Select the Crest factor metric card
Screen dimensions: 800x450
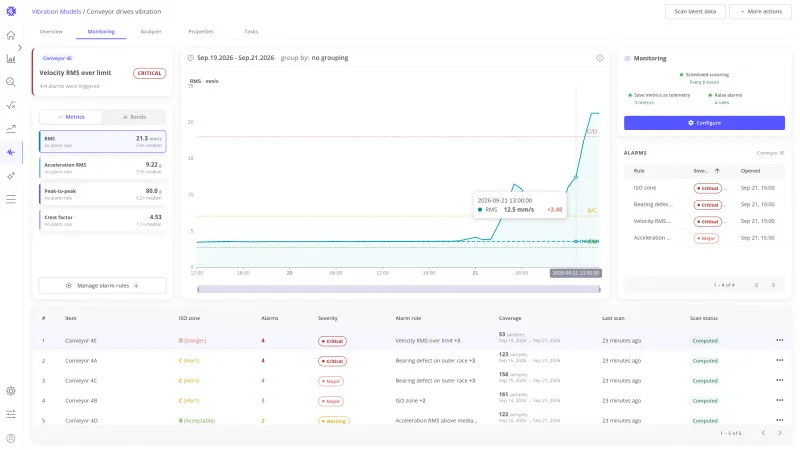tap(103, 220)
